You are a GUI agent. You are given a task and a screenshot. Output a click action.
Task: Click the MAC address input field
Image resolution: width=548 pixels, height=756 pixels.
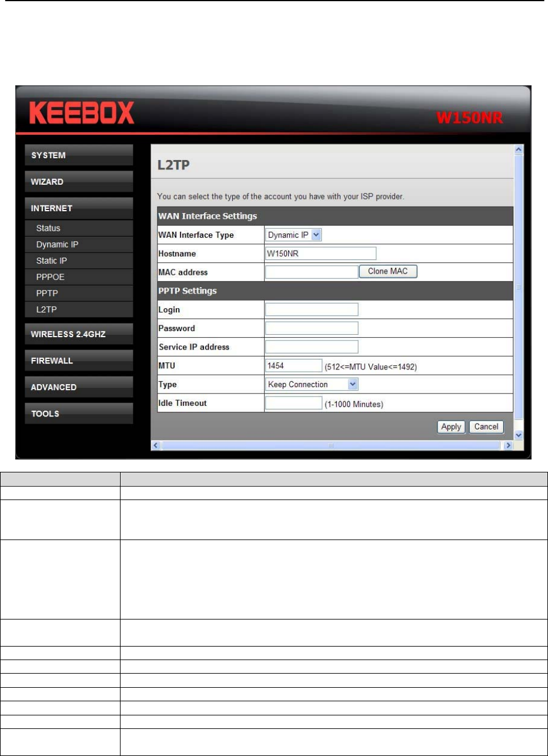(312, 272)
